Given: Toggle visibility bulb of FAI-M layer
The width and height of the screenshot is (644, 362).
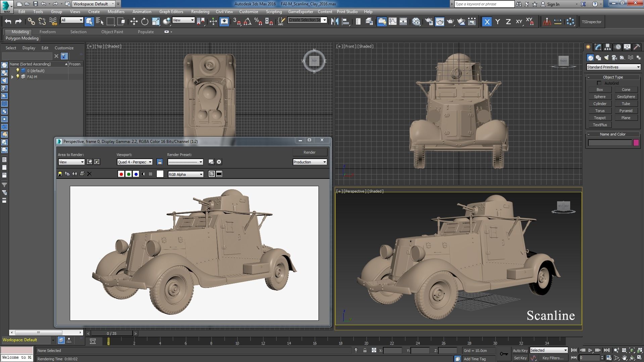Looking at the screenshot, I should tap(18, 77).
